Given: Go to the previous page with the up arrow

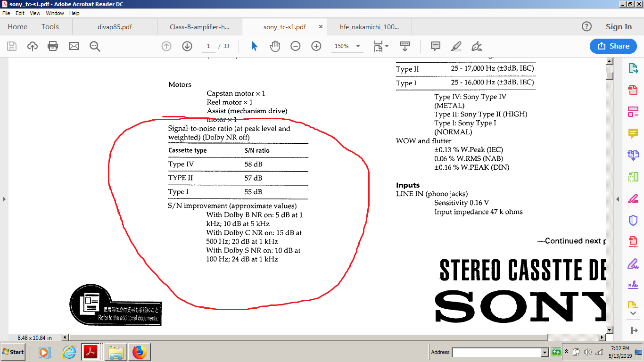Looking at the screenshot, I should pos(166,46).
